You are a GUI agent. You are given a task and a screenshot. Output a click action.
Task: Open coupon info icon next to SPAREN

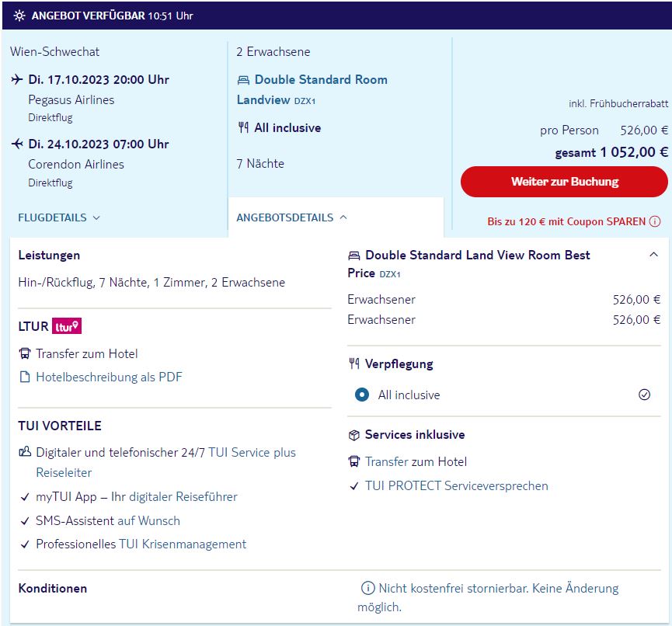(x=655, y=221)
